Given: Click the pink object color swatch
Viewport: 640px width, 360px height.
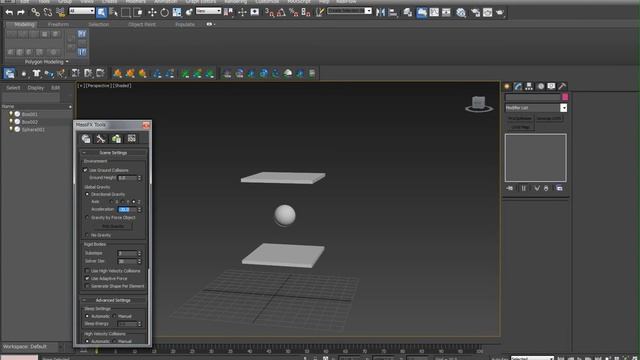Looking at the screenshot, I should 565,97.
